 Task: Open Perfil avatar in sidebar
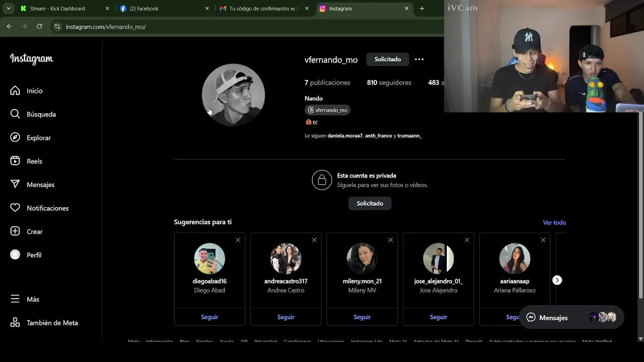click(x=15, y=255)
